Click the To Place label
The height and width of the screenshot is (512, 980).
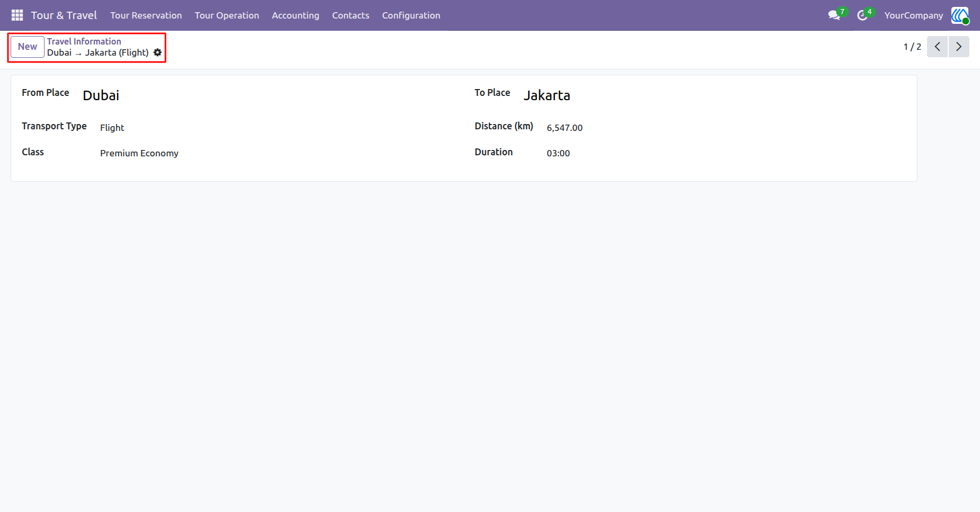[x=492, y=93]
